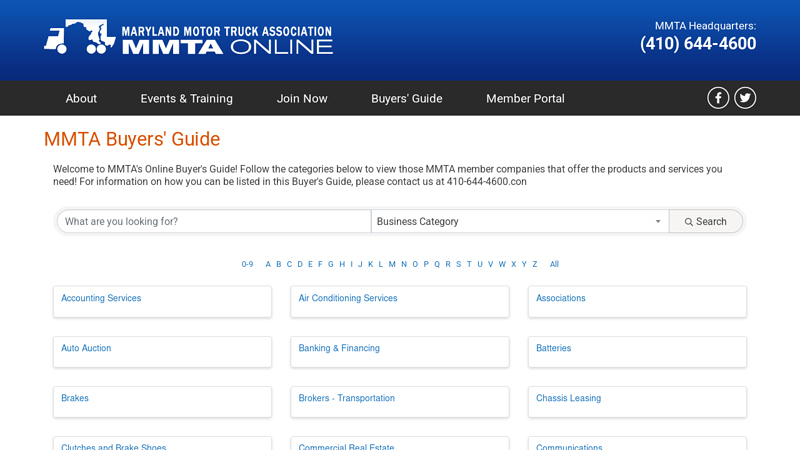The width and height of the screenshot is (800, 450).
Task: Open MMTA Facebook page icon
Action: [718, 98]
